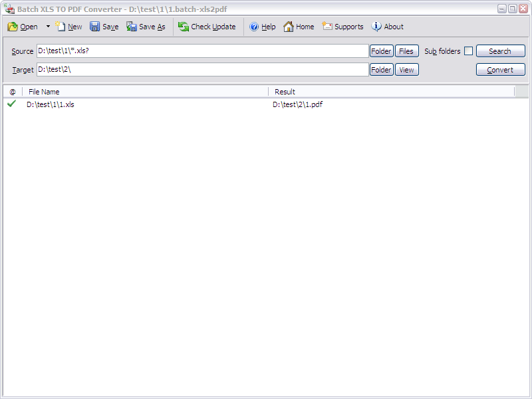This screenshot has width=532, height=399.
Task: Toggle the green checkmark for 1.xls
Action: [11, 104]
